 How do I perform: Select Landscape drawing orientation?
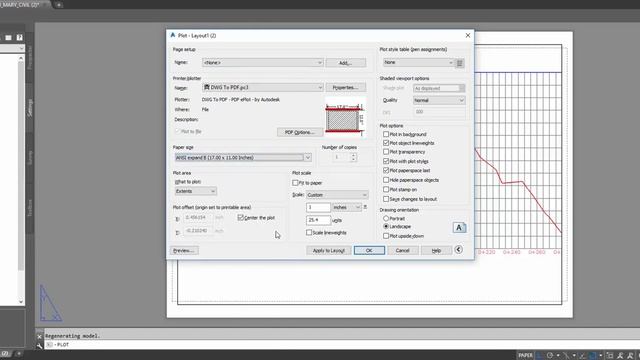tap(386, 226)
